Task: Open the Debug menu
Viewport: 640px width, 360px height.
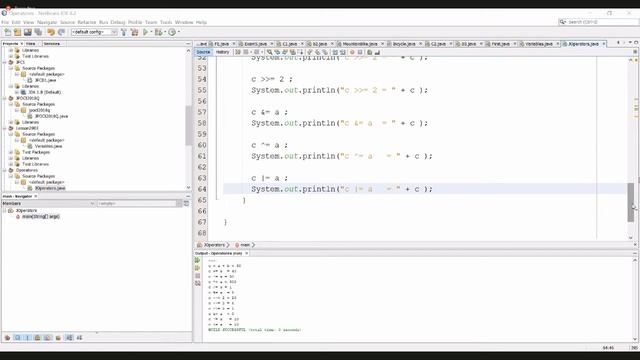Action: tap(118, 22)
